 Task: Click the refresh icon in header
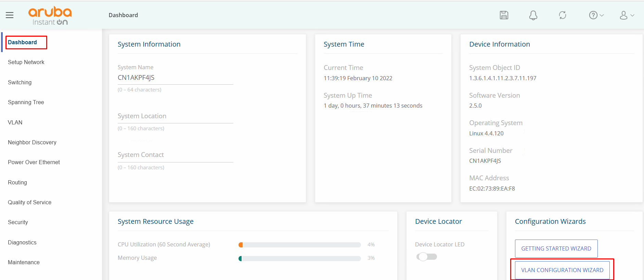click(563, 15)
